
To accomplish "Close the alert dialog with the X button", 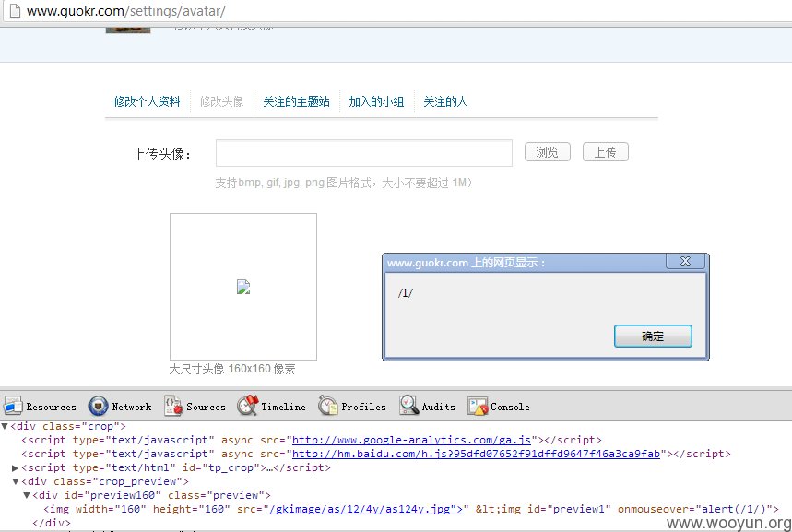I will (685, 261).
